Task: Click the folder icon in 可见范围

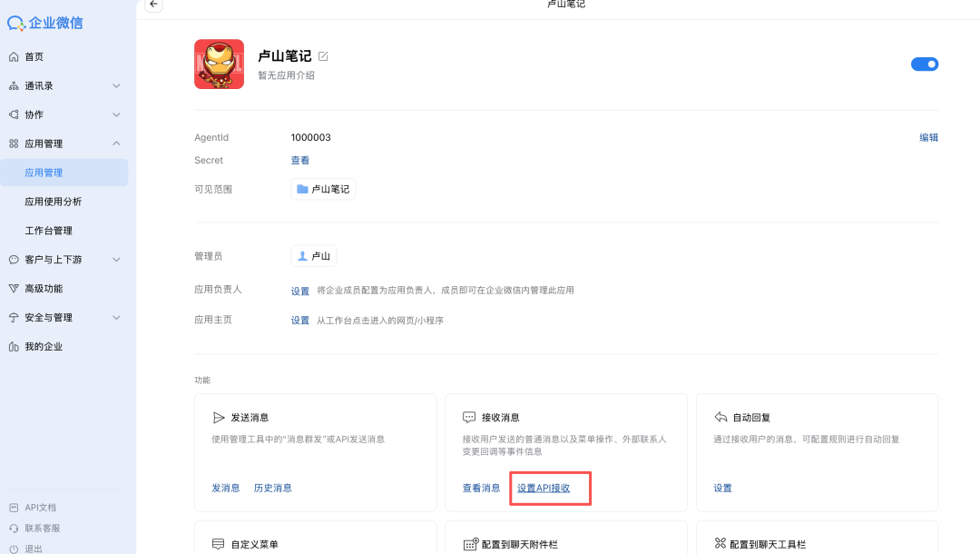Action: pos(302,189)
